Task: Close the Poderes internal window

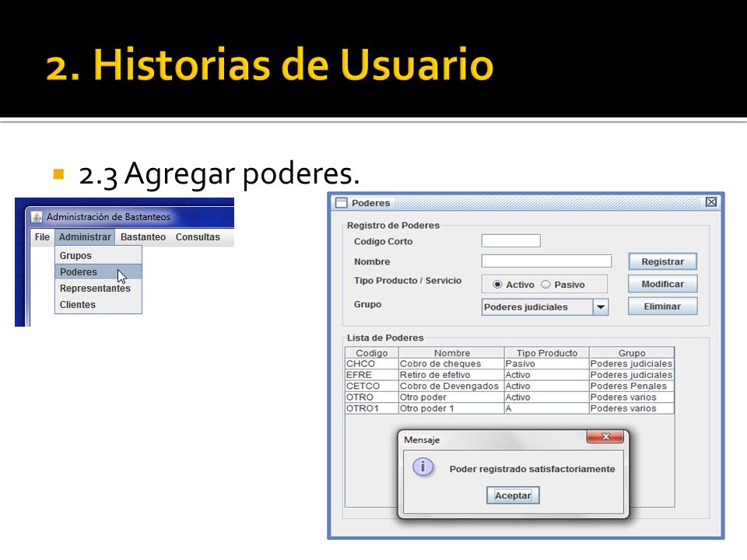Action: tap(710, 202)
